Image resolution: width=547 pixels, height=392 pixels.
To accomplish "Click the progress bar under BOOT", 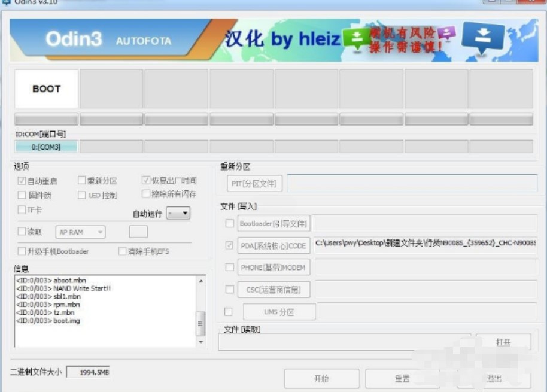I will click(46, 119).
